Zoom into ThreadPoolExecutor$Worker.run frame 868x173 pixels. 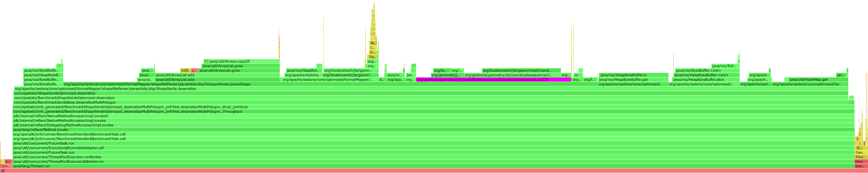point(433,162)
